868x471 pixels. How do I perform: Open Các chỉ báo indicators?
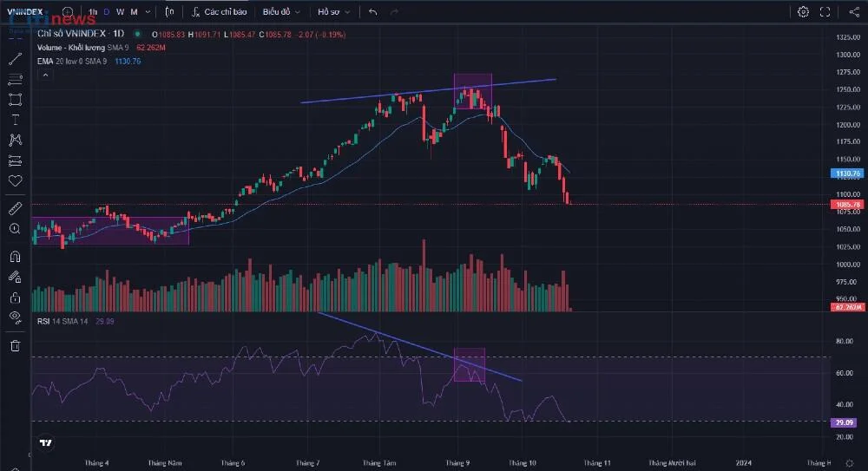click(220, 11)
